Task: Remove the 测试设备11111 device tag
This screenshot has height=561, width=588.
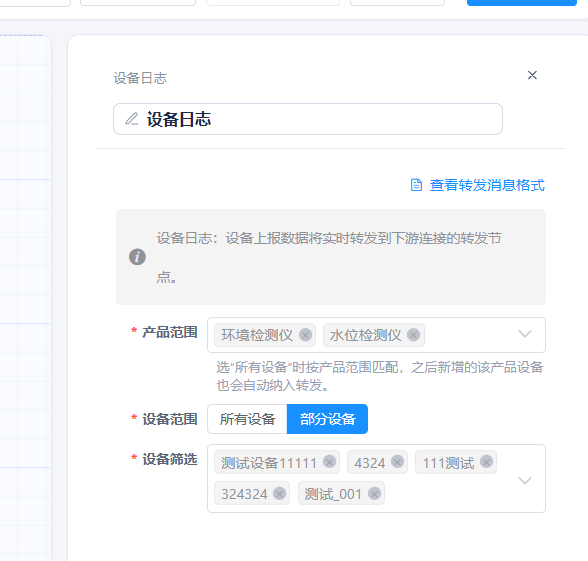Action: click(329, 462)
